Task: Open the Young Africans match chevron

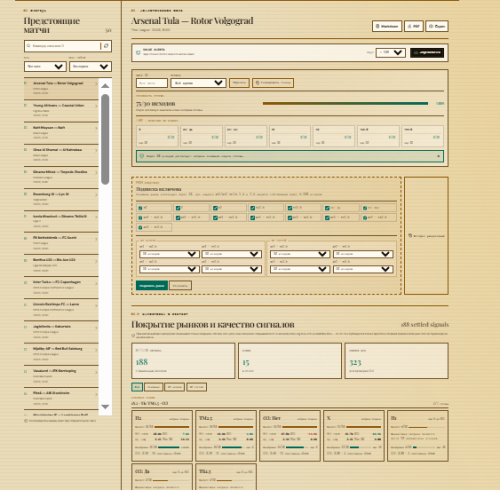Action: (x=96, y=106)
